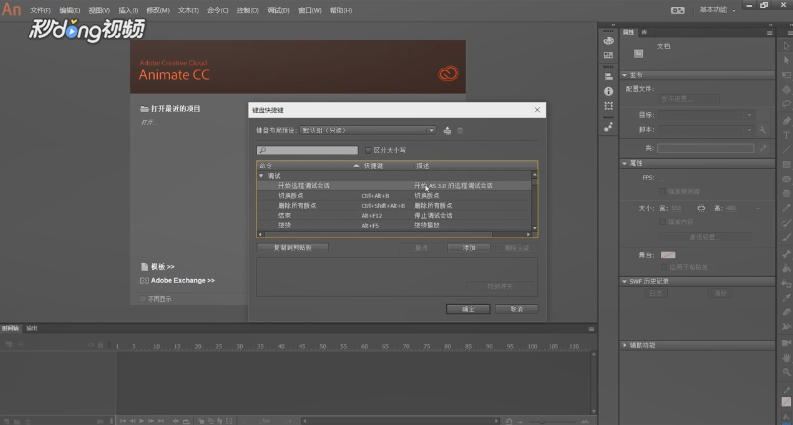Click the wrench icon beside 脚本

pyautogui.click(x=763, y=130)
